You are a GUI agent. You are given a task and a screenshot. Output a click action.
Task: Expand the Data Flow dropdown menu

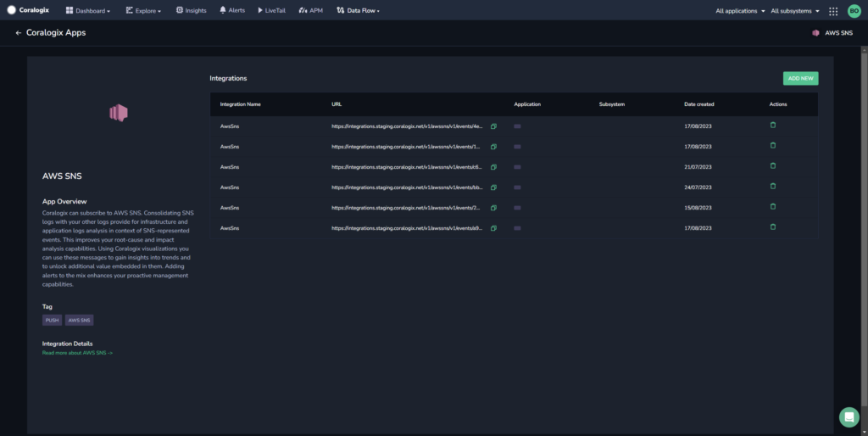[x=359, y=10]
